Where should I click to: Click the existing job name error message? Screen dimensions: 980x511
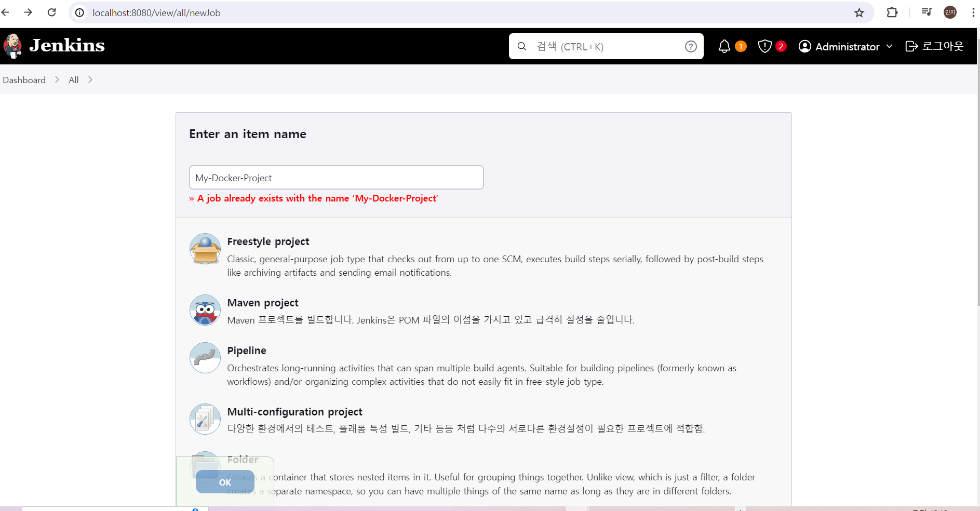(314, 198)
